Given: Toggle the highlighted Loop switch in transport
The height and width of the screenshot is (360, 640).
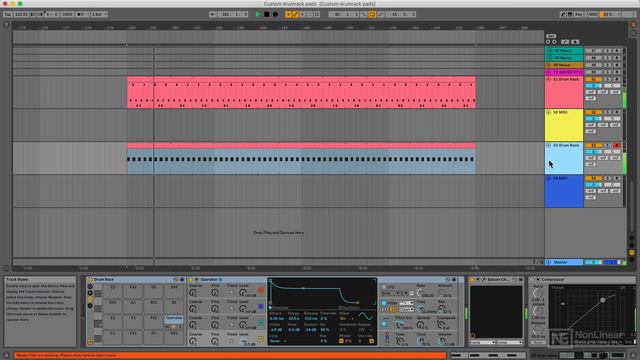Looking at the screenshot, I should (372, 14).
